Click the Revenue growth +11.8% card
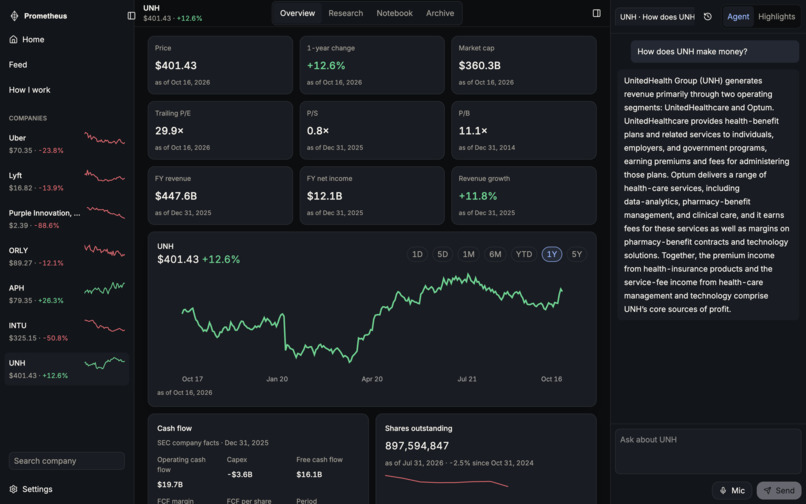Image resolution: width=806 pixels, height=504 pixels. [524, 195]
